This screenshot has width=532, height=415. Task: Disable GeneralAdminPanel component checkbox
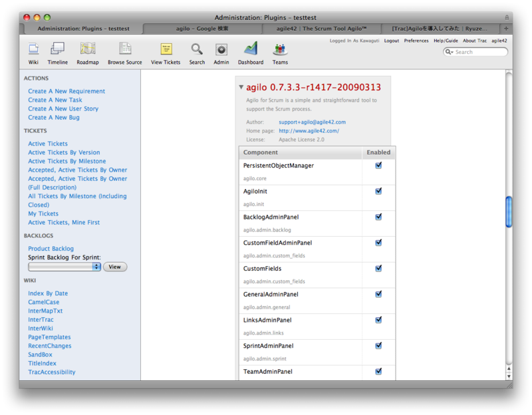click(378, 295)
